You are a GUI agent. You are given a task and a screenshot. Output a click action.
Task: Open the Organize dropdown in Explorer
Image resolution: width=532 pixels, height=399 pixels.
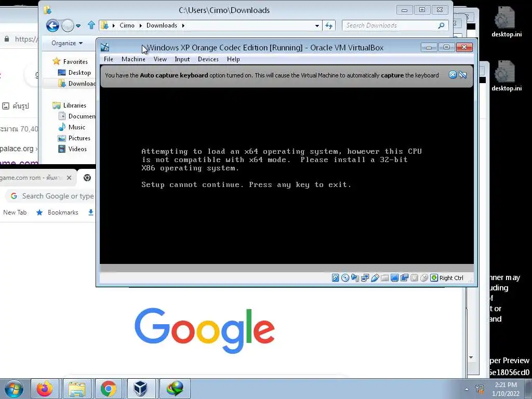(67, 43)
